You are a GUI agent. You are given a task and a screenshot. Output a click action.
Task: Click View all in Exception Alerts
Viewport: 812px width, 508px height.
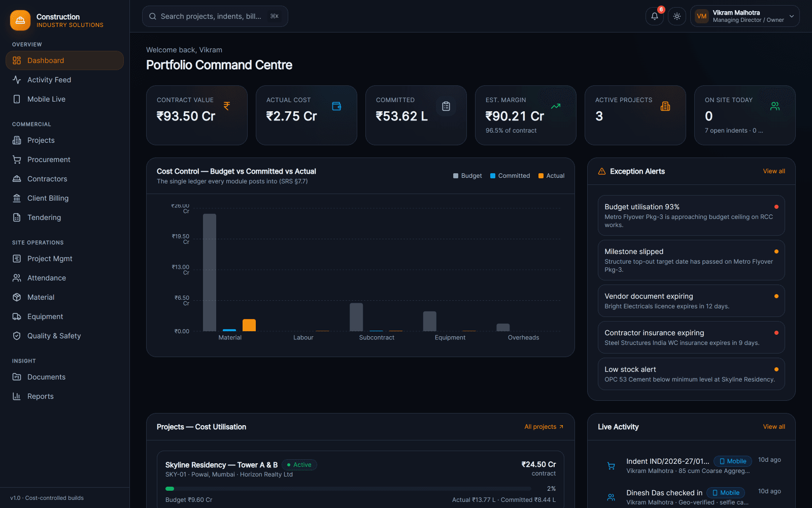click(x=774, y=171)
